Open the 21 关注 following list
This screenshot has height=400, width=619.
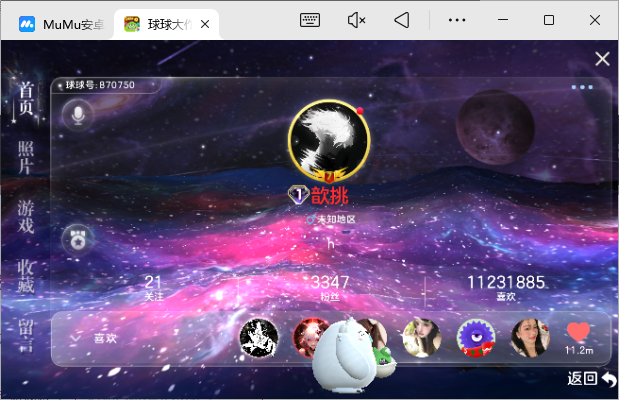pyautogui.click(x=153, y=288)
